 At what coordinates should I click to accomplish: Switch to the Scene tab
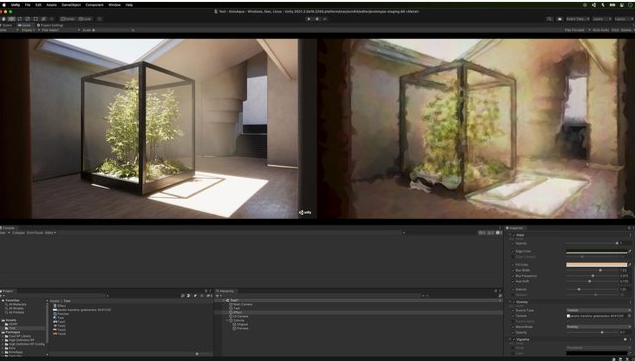pos(7,25)
